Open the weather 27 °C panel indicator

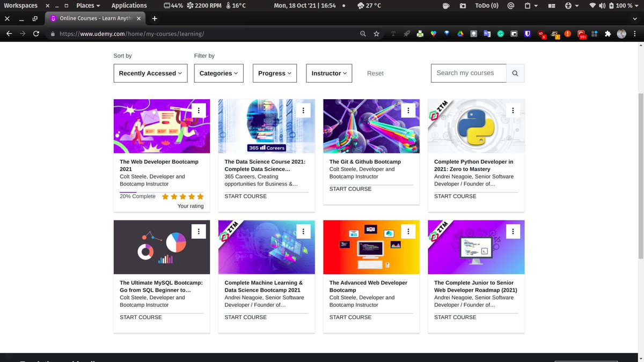click(368, 5)
